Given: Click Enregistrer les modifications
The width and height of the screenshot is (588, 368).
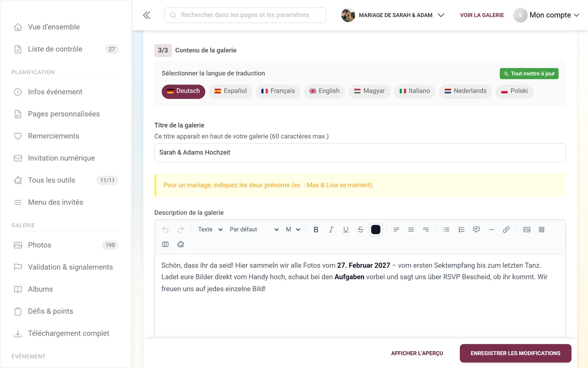Looking at the screenshot, I should [x=515, y=353].
